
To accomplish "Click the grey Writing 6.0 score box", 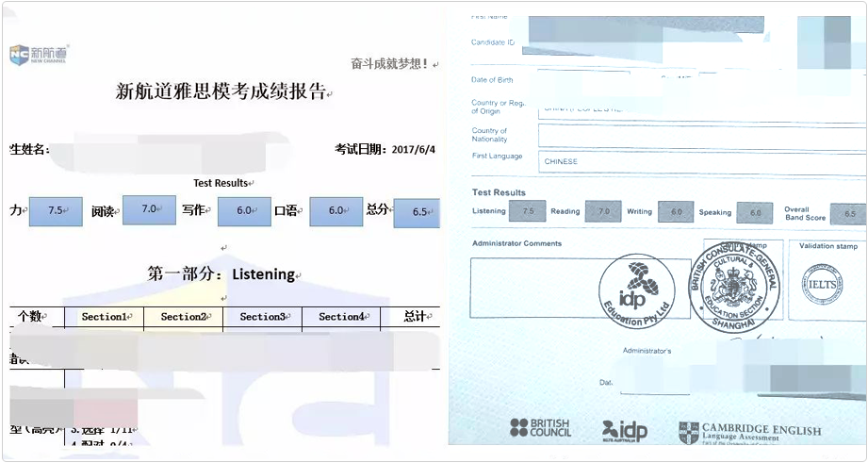I will [676, 211].
